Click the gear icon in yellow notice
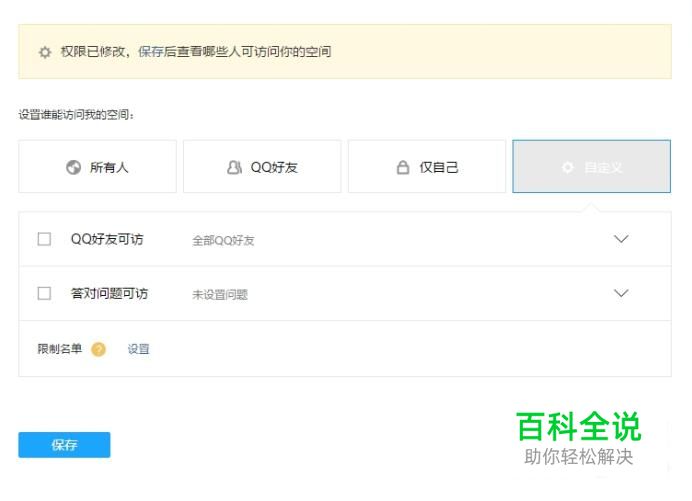Viewport: 692px width, 501px height. 45,53
